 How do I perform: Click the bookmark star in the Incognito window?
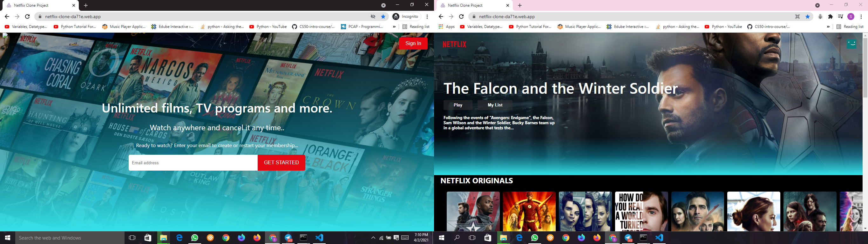click(383, 17)
